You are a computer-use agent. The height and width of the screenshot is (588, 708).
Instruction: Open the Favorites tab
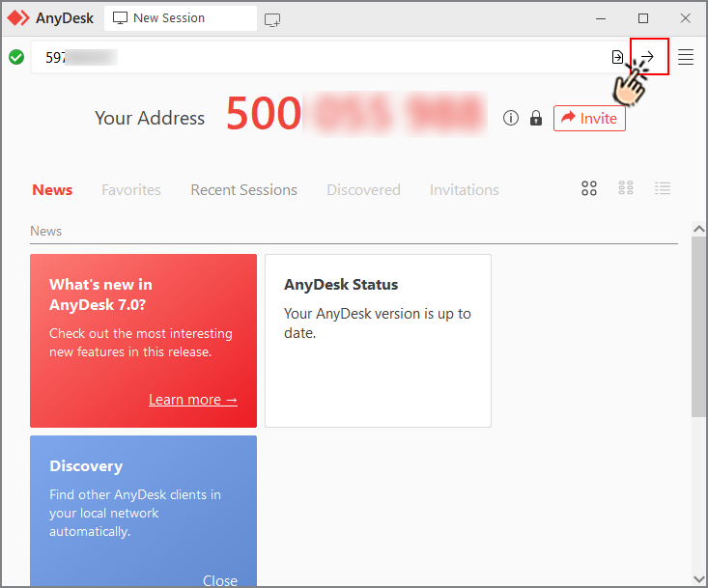point(131,190)
